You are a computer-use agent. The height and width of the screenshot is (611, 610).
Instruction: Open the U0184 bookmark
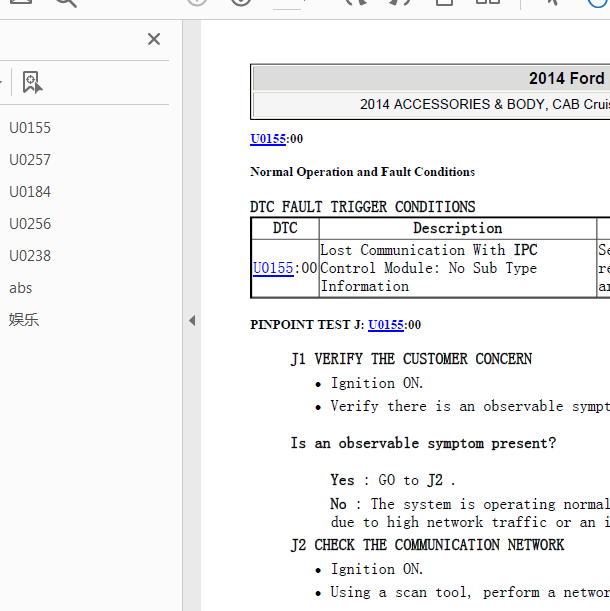pyautogui.click(x=30, y=192)
